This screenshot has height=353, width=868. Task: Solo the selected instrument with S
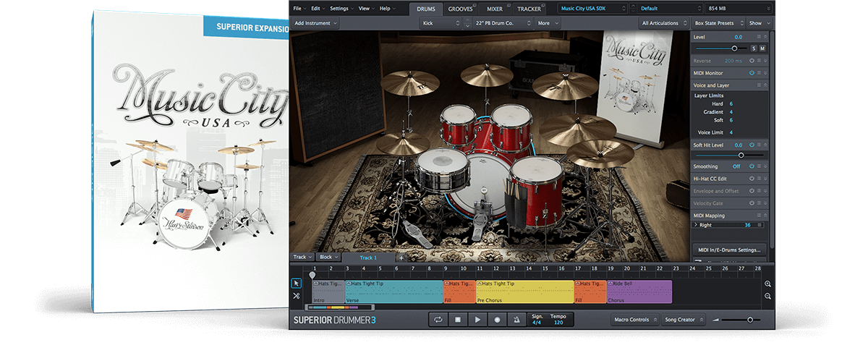(x=754, y=48)
